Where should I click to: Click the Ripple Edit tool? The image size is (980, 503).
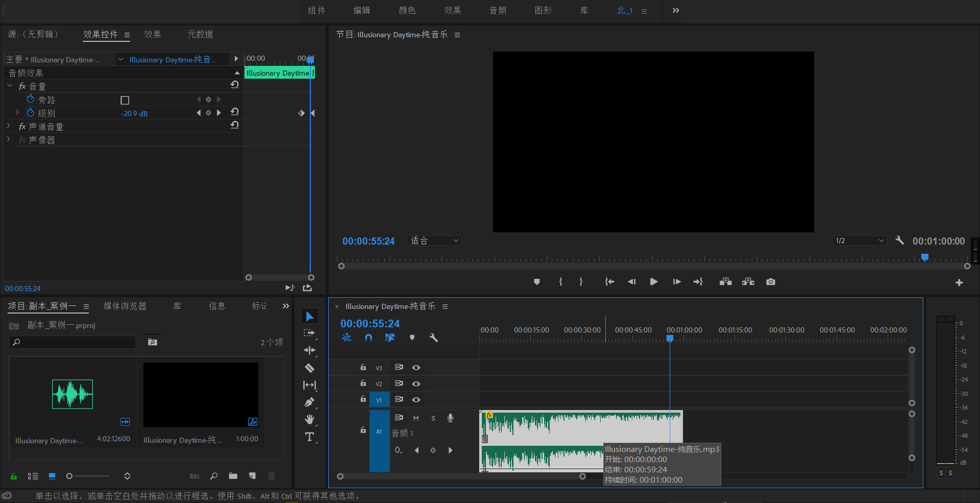(x=309, y=350)
